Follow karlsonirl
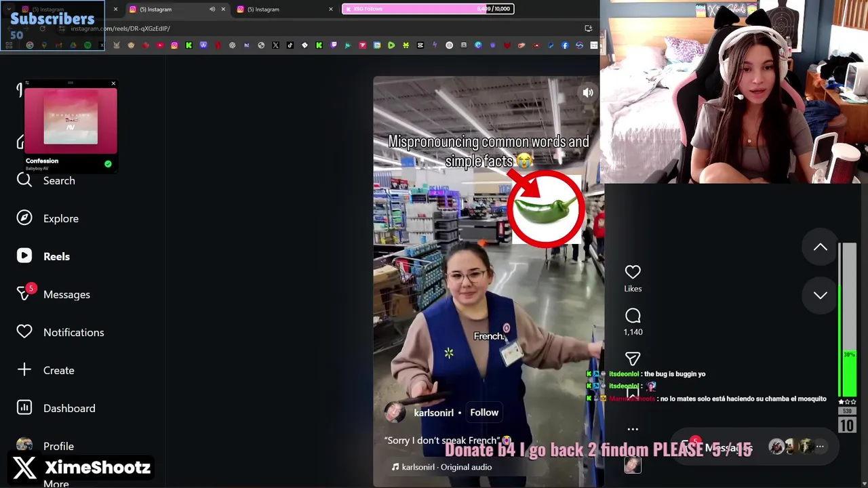The width and height of the screenshot is (868, 488). (484, 412)
